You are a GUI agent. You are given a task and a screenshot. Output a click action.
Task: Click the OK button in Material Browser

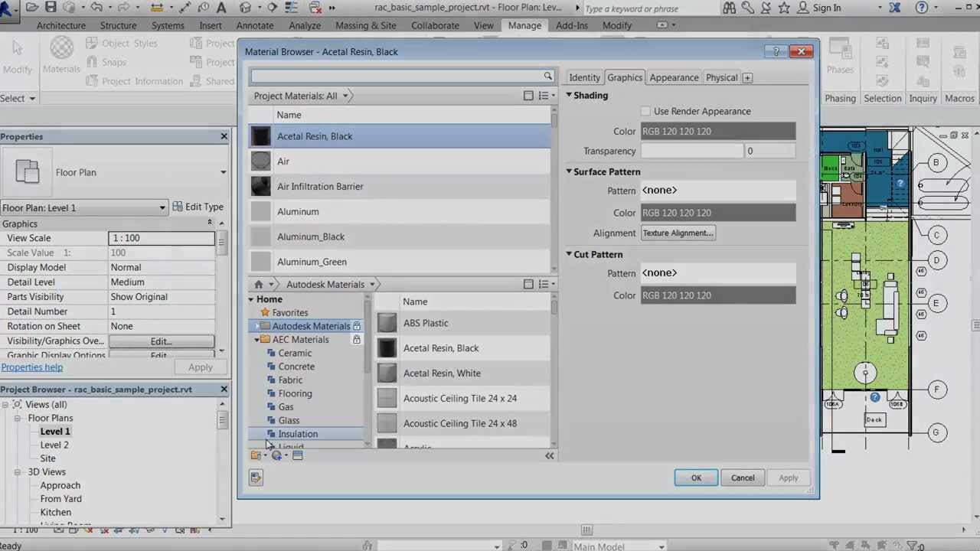[x=696, y=478]
